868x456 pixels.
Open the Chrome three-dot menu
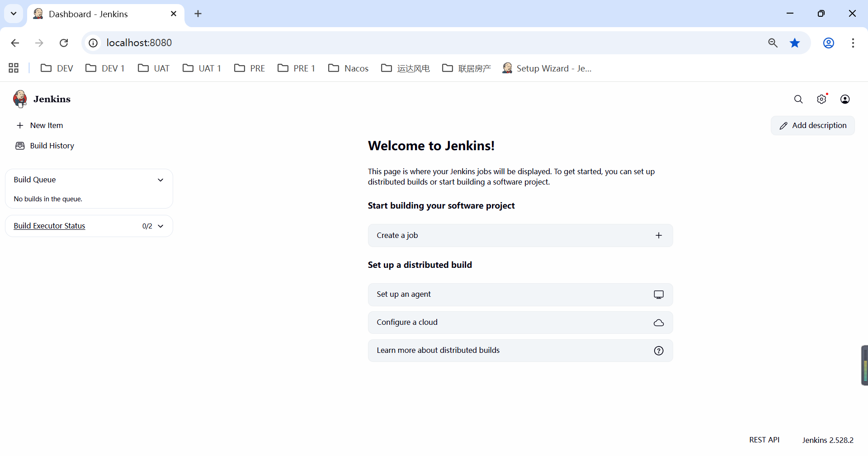tap(853, 43)
